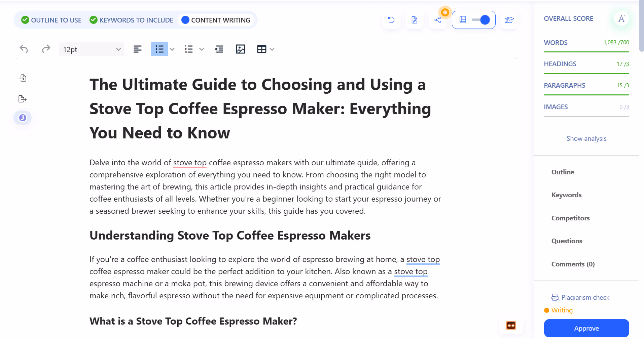Click the underlined stove top in intro paragraph
Viewport: 644px width, 339px height.
[x=190, y=163]
